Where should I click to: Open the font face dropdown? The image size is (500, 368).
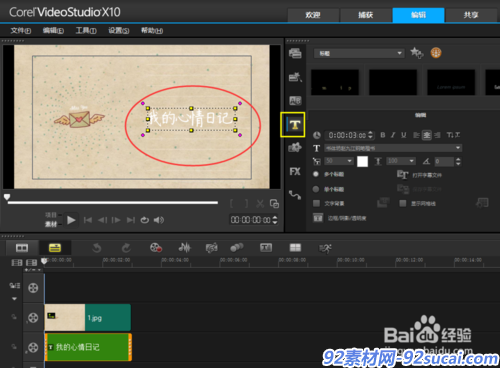(x=393, y=148)
